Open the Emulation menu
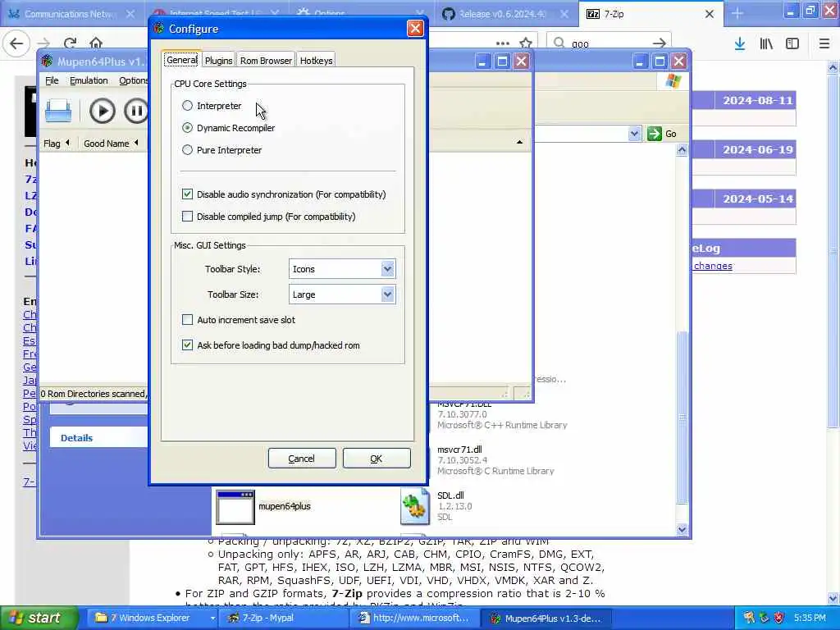 coord(89,80)
